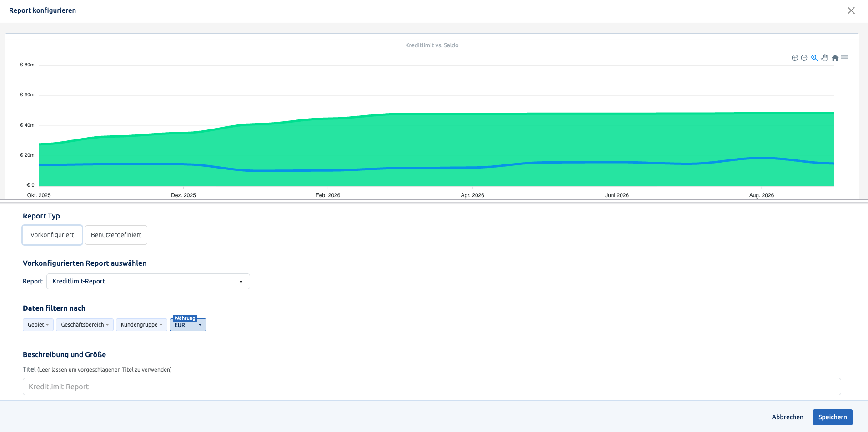Screen dimensions: 868x432
Task: Click the Daten filtern nach heading
Action: pyautogui.click(x=54, y=308)
